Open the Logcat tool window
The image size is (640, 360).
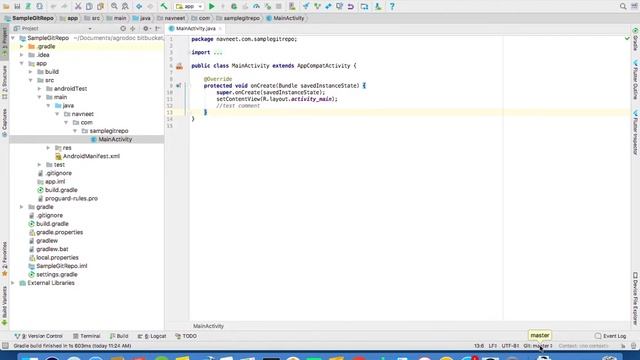(x=152, y=336)
